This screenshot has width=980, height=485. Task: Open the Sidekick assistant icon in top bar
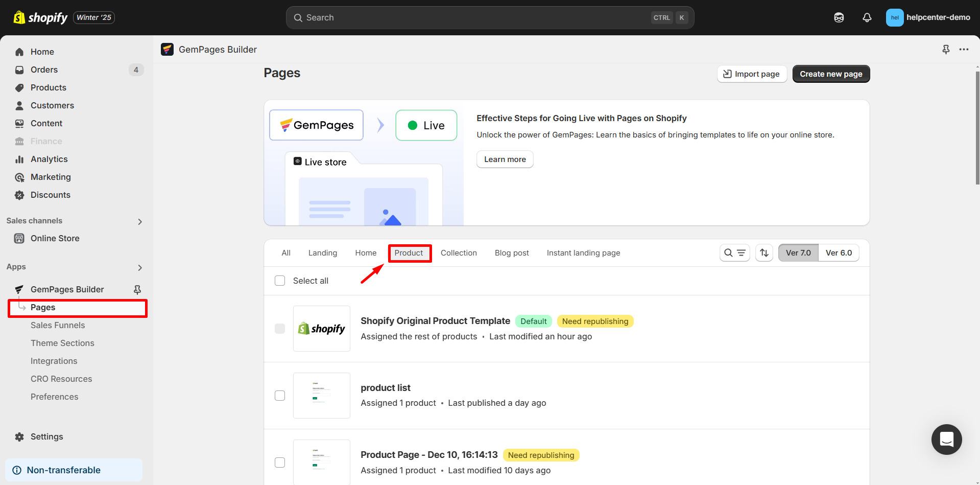pyautogui.click(x=839, y=18)
